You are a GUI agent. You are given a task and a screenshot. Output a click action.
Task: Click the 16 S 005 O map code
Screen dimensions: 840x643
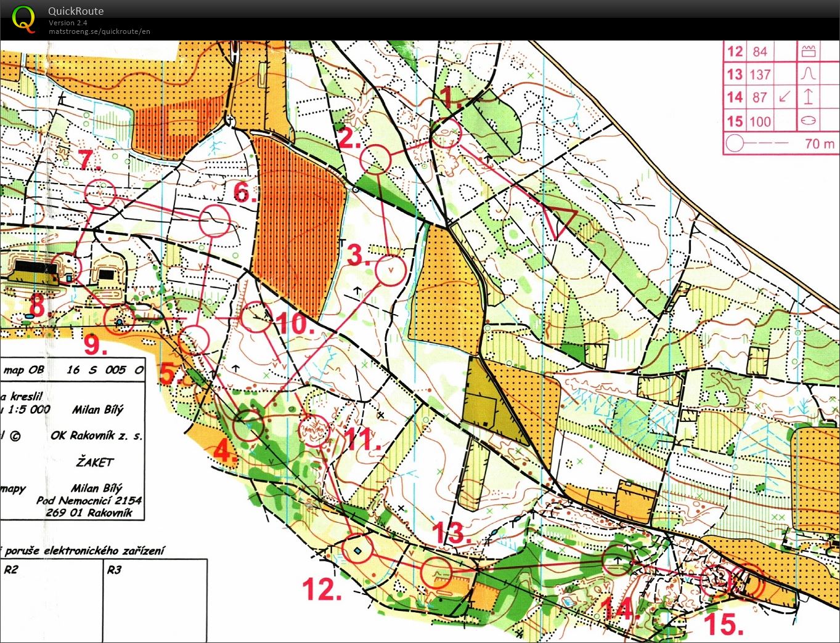pyautogui.click(x=105, y=370)
